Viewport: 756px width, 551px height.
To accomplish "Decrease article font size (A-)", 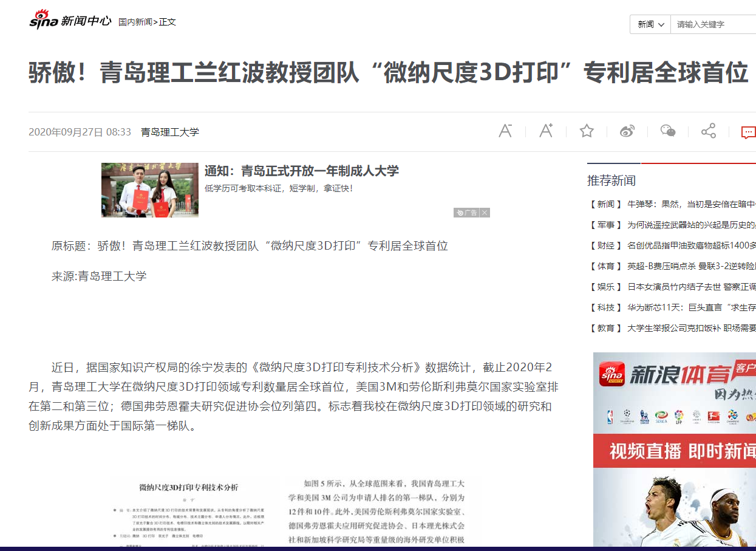I will 505,131.
